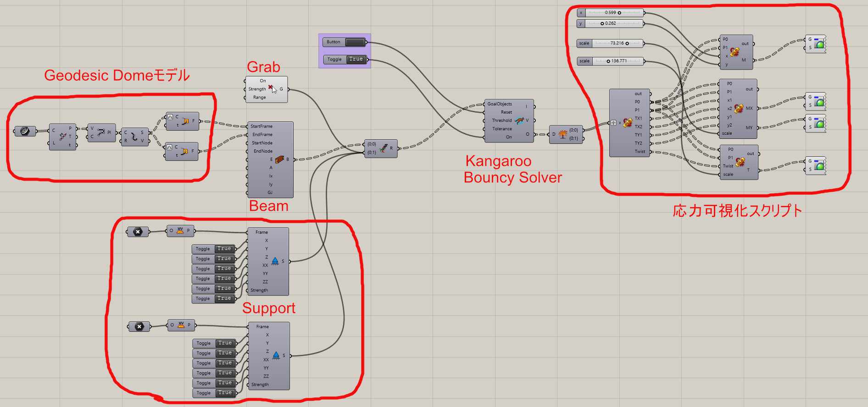868x407 pixels.
Task: Click the Custom Preview icon wired from MX output
Action: [x=819, y=101]
